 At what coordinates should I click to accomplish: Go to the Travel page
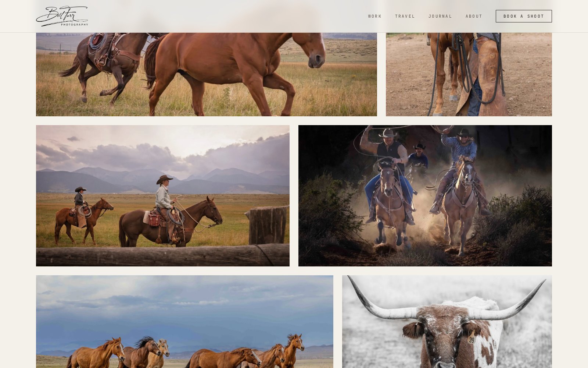(x=405, y=16)
